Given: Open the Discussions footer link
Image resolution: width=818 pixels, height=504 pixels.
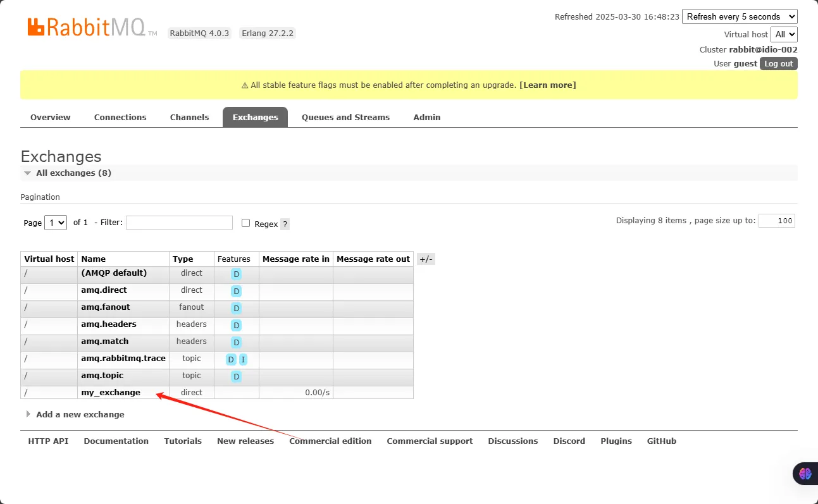Looking at the screenshot, I should click(513, 441).
